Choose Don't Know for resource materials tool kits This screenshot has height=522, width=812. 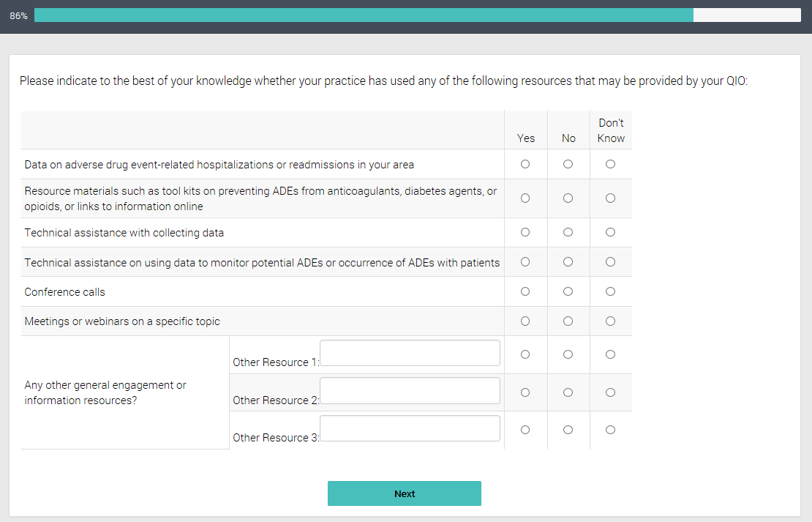pyautogui.click(x=611, y=198)
